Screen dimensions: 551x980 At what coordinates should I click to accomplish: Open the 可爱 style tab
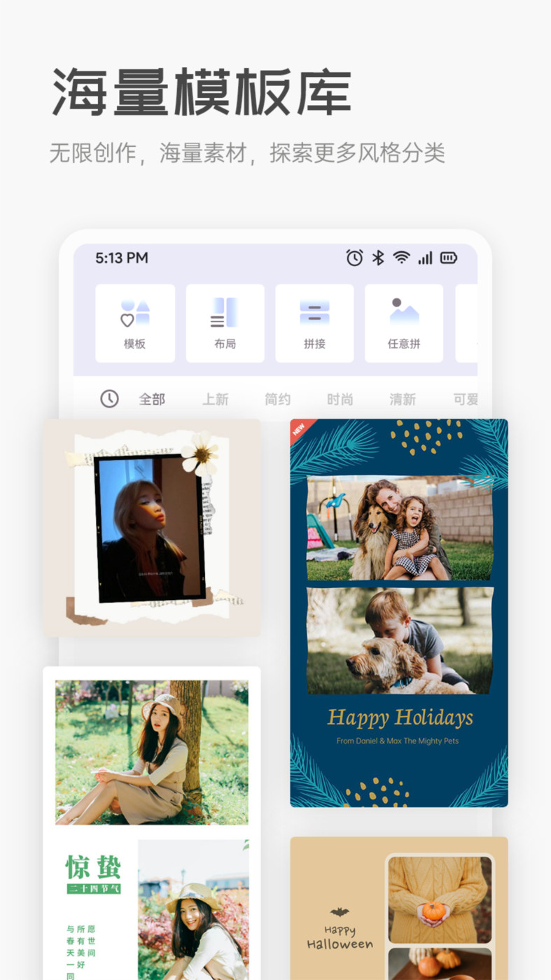click(x=465, y=400)
